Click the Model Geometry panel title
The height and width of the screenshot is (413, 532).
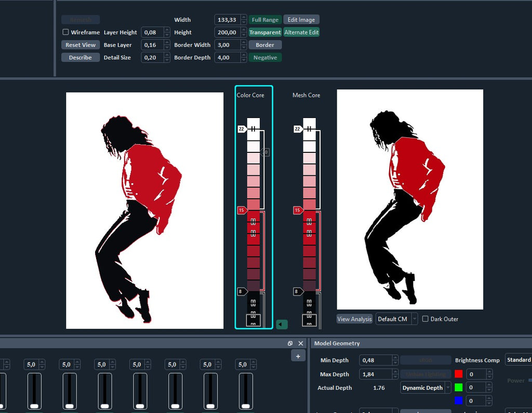click(337, 343)
